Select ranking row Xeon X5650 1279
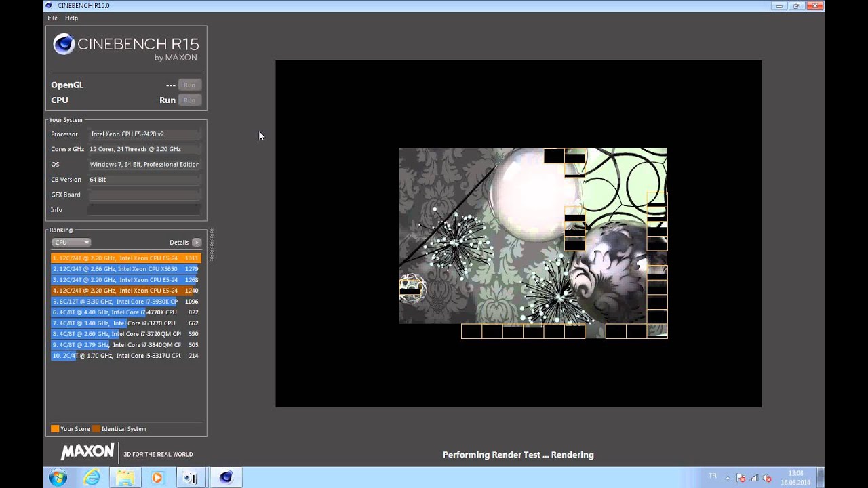 tap(126, 269)
